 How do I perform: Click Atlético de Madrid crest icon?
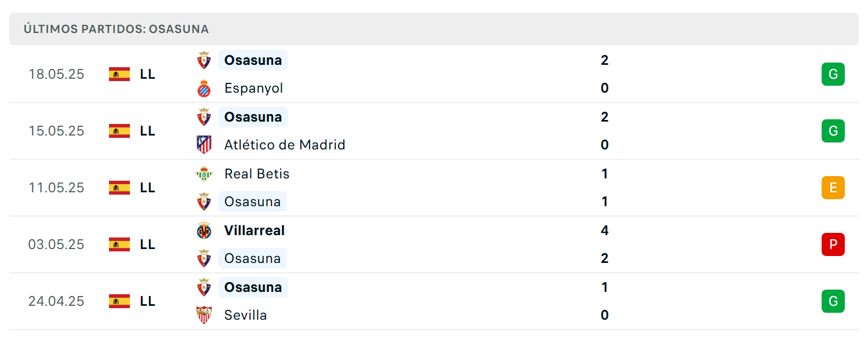coord(204,145)
